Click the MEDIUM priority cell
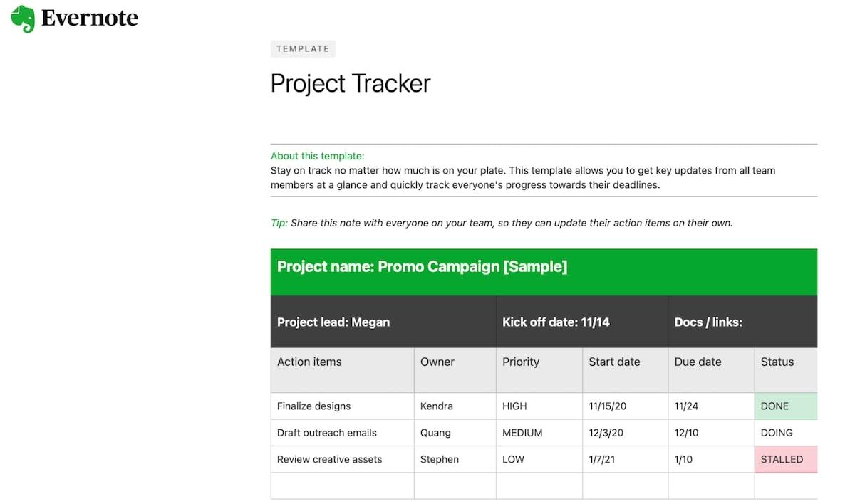This screenshot has height=504, width=855. coord(522,433)
